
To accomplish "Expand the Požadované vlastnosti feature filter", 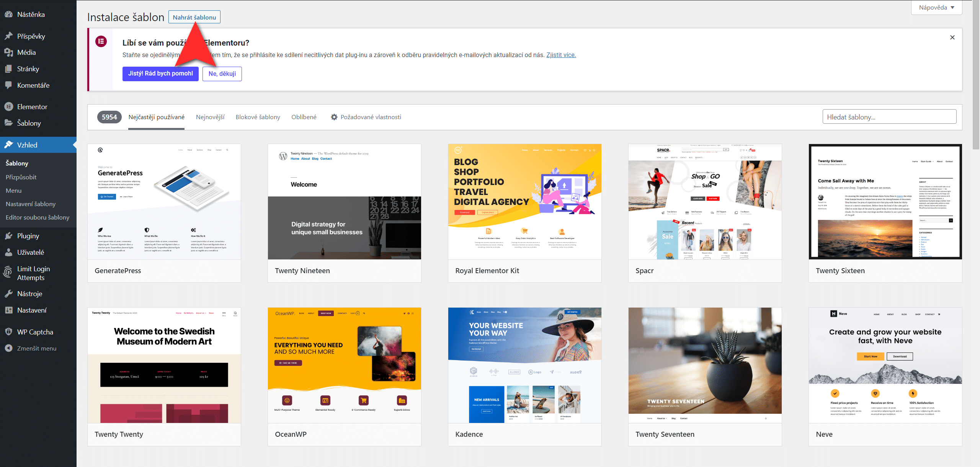I will (371, 117).
